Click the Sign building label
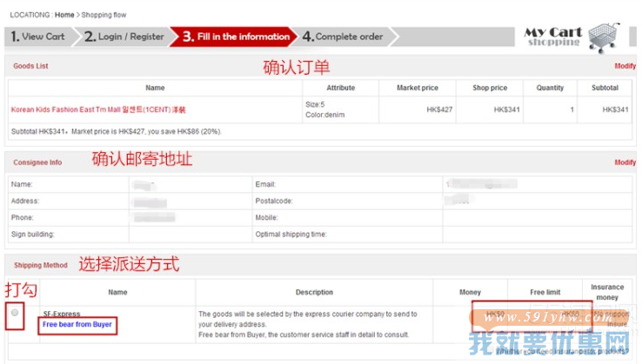Viewport: 642px width, 364px height. coord(32,235)
